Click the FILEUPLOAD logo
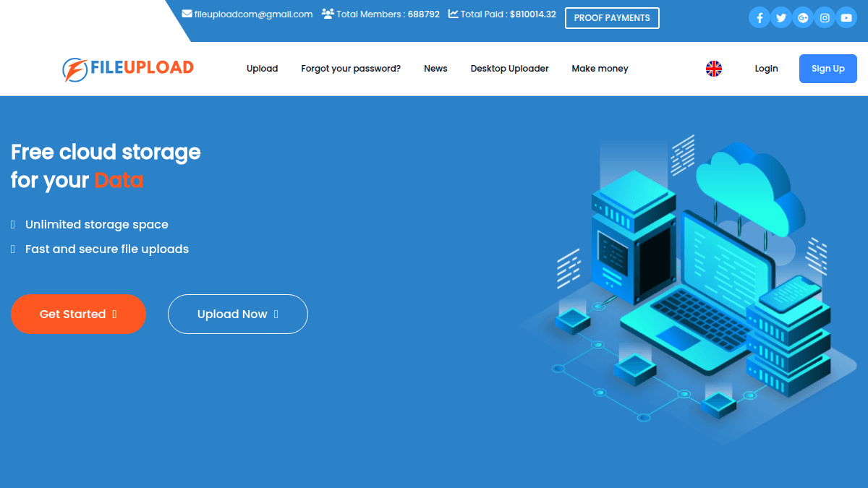The image size is (868, 488). tap(127, 69)
